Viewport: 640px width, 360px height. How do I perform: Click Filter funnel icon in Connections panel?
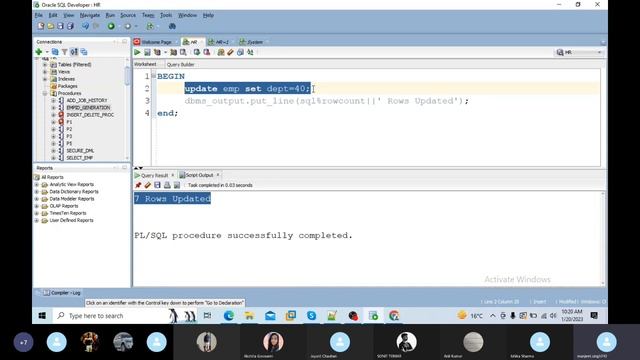[64, 52]
